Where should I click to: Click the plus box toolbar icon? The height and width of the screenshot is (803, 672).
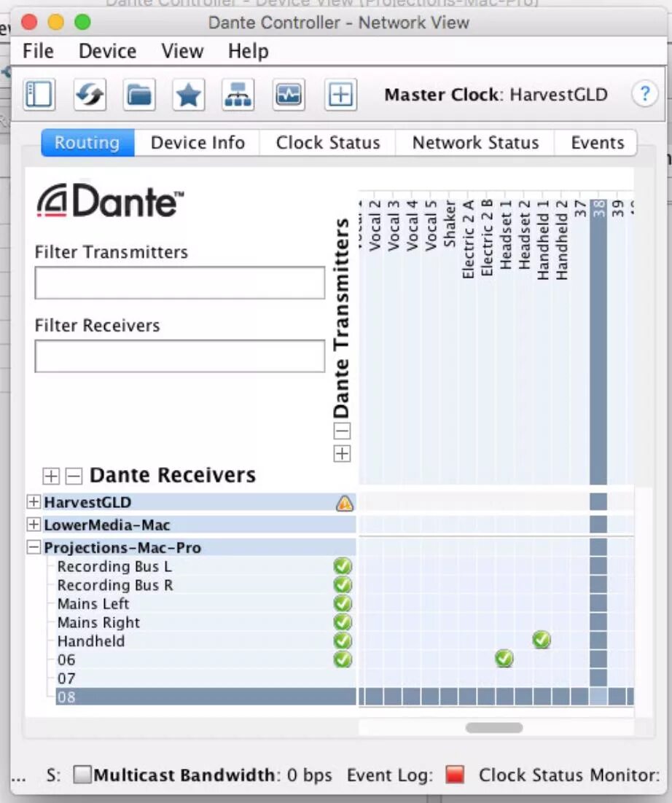tap(340, 95)
